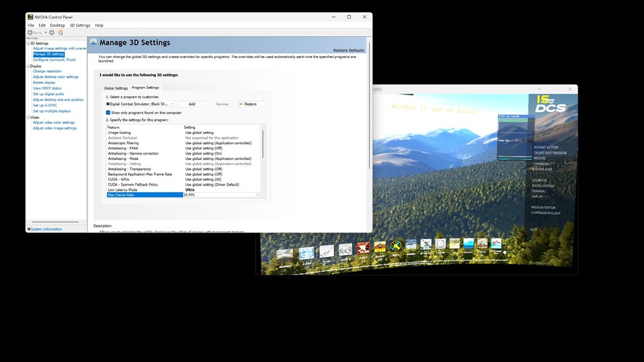Select Set up digital audio

48,94
